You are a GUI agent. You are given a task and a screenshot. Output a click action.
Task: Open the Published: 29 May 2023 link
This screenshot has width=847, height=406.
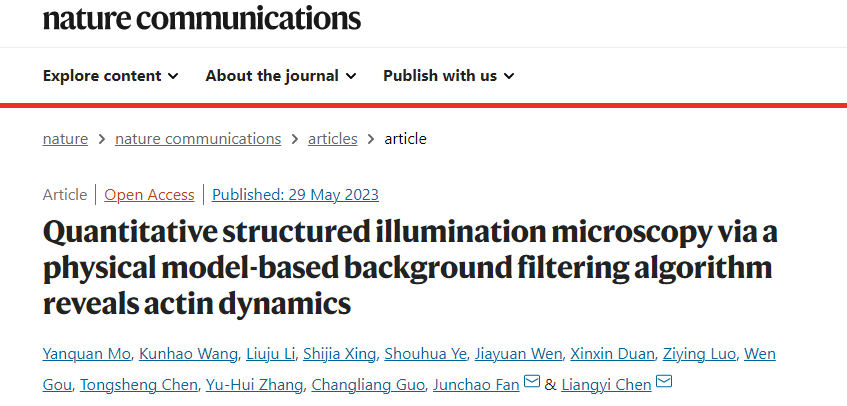[295, 194]
